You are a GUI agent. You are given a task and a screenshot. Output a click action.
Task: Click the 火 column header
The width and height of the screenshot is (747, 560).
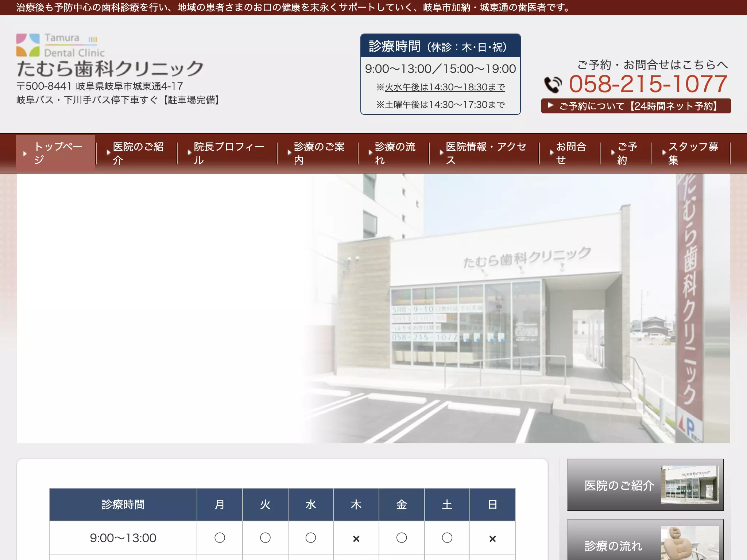(265, 505)
